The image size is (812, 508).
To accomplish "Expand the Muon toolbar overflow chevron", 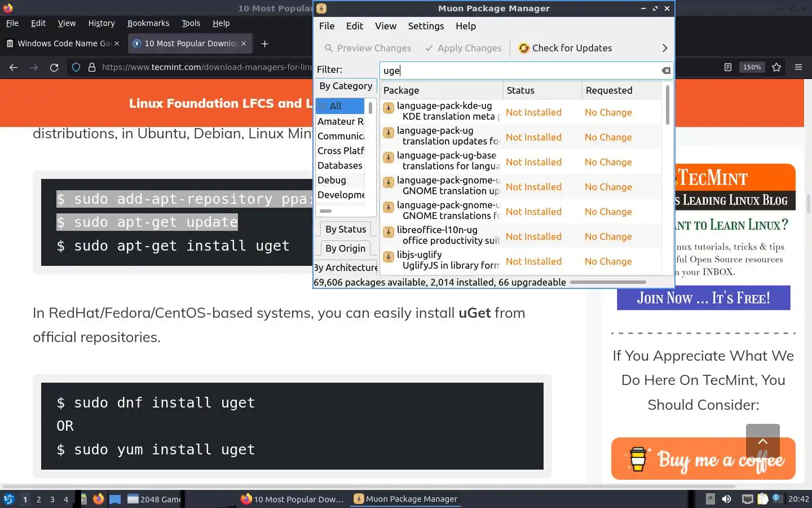I will point(664,48).
